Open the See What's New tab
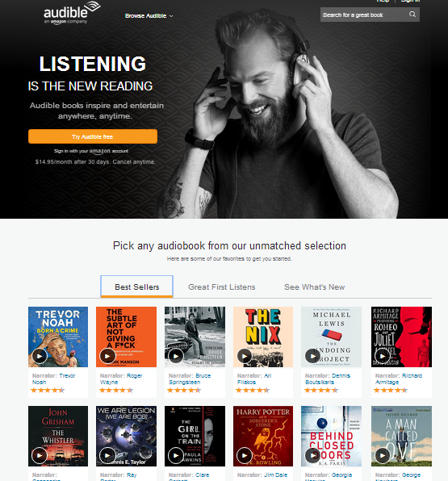 (x=315, y=287)
